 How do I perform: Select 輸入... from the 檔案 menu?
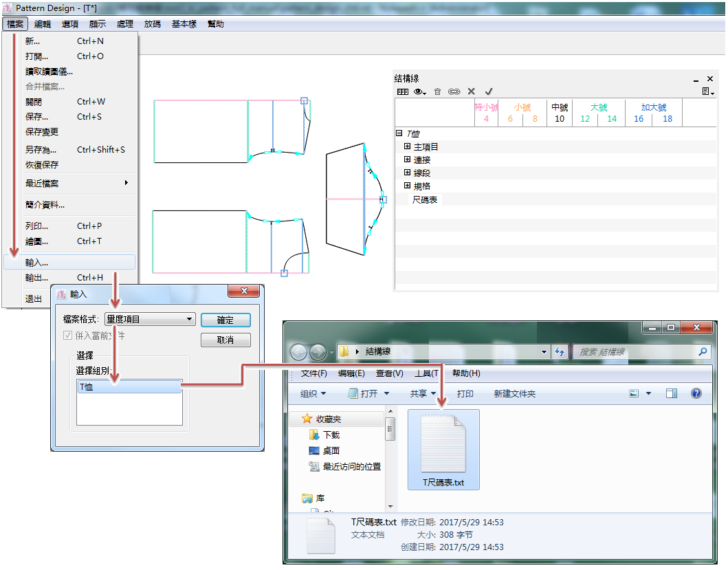tap(37, 262)
